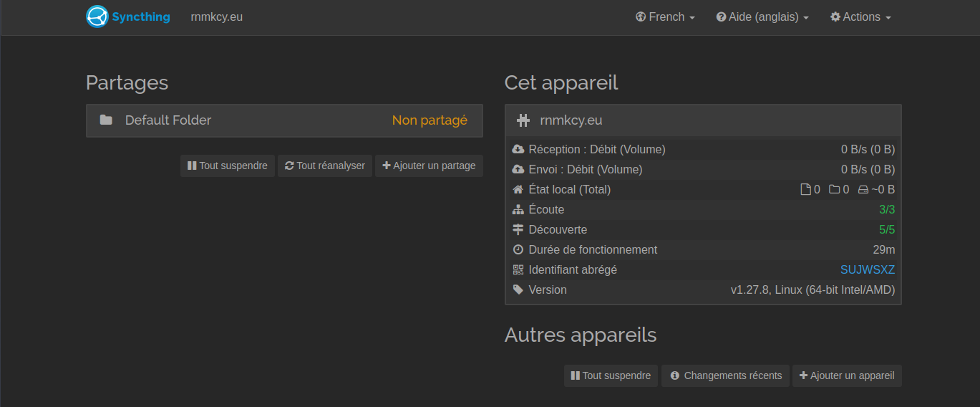Expand the Default Folder panel
The height and width of the screenshot is (407, 980).
284,120
